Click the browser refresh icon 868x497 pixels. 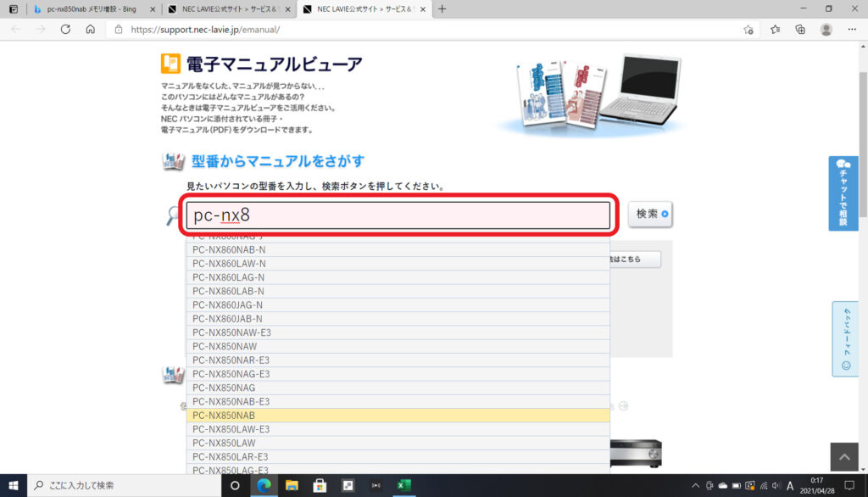pos(65,29)
